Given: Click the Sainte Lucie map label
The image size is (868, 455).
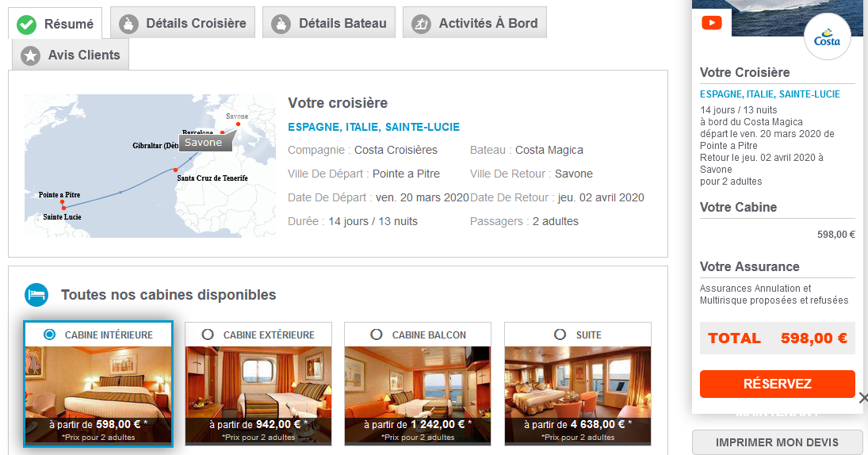Looking at the screenshot, I should (x=62, y=217).
